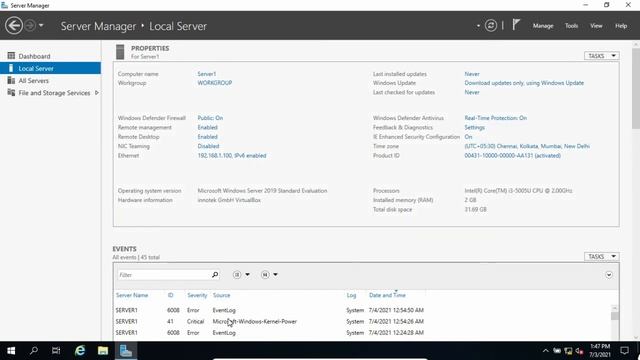This screenshot has height=360, width=640.
Task: Expand the events filter chevron button
Action: (x=609, y=275)
